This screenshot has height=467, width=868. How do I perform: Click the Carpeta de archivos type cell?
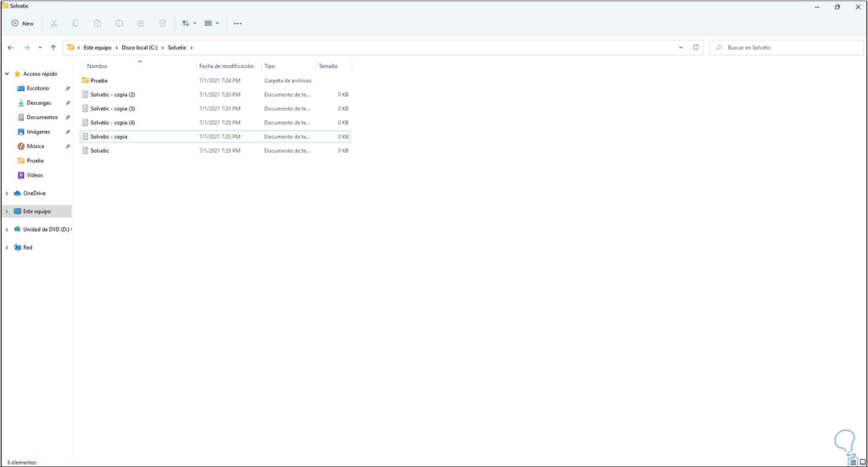288,80
